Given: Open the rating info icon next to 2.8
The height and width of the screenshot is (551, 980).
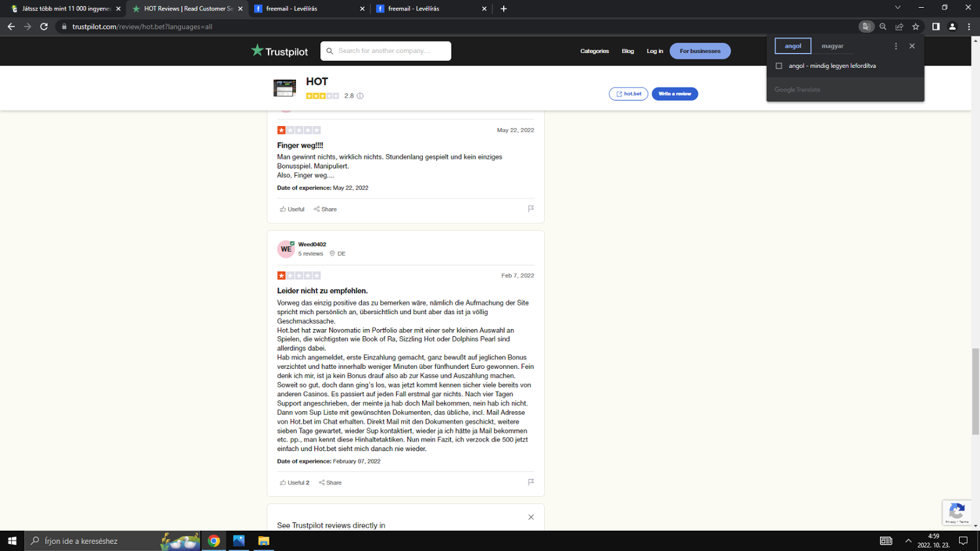Looking at the screenshot, I should point(360,96).
